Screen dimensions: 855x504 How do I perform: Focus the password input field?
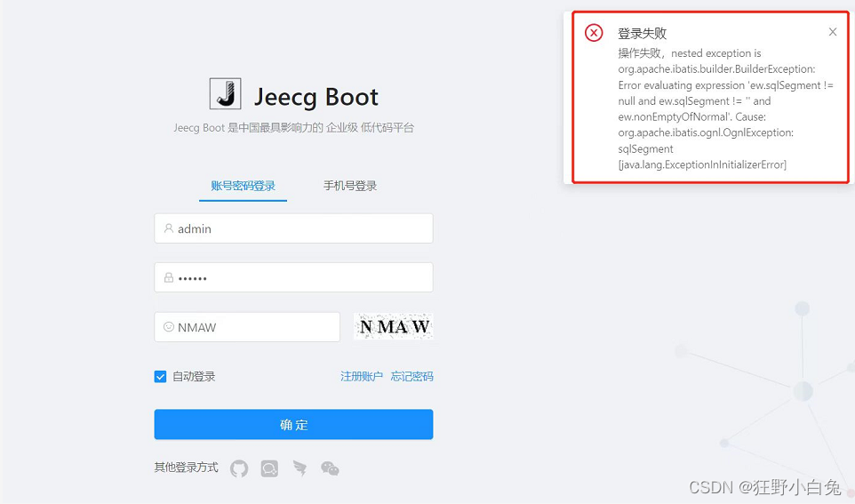point(293,277)
